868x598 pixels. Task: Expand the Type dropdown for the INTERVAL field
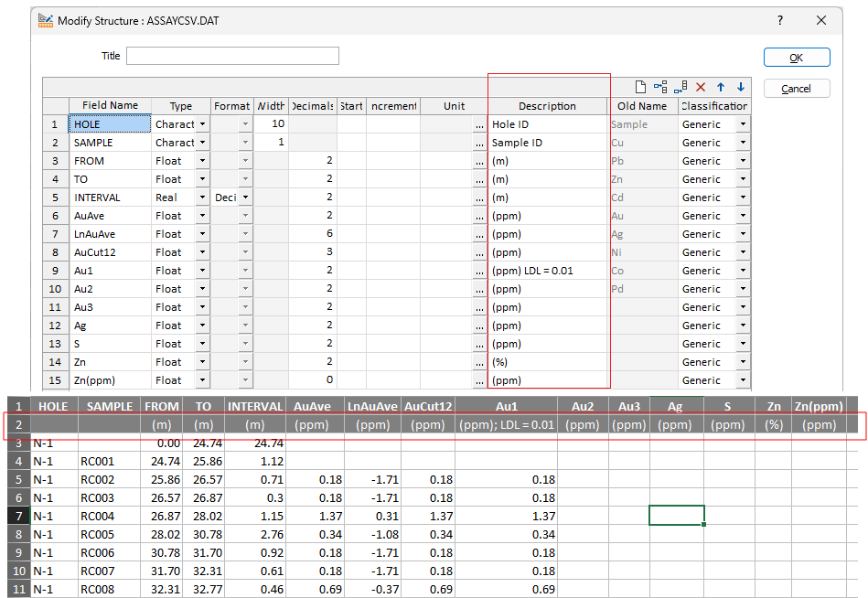[x=203, y=198]
